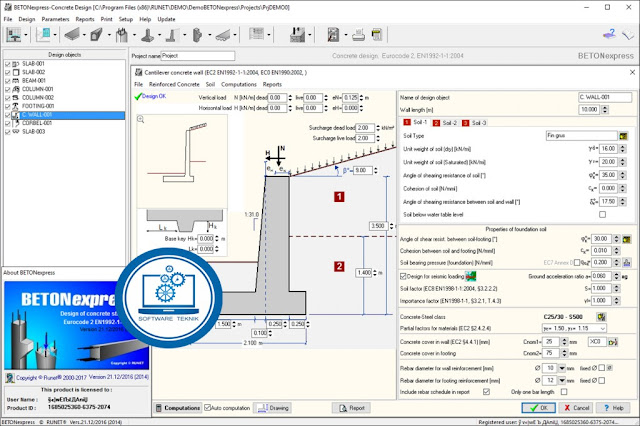Click the seismic map icon
Image resolution: width=640 pixels, height=426 pixels.
[471, 276]
